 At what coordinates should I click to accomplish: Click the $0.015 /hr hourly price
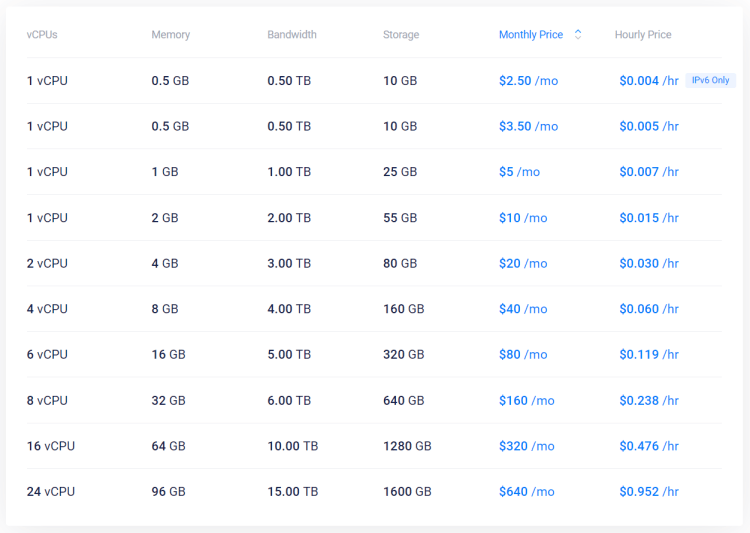[x=649, y=218]
